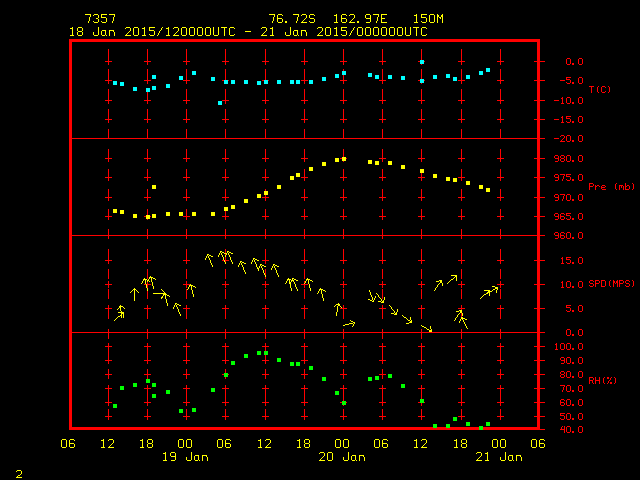Select the RH(%) humidity axis label
The image size is (640, 480).
pos(599,381)
